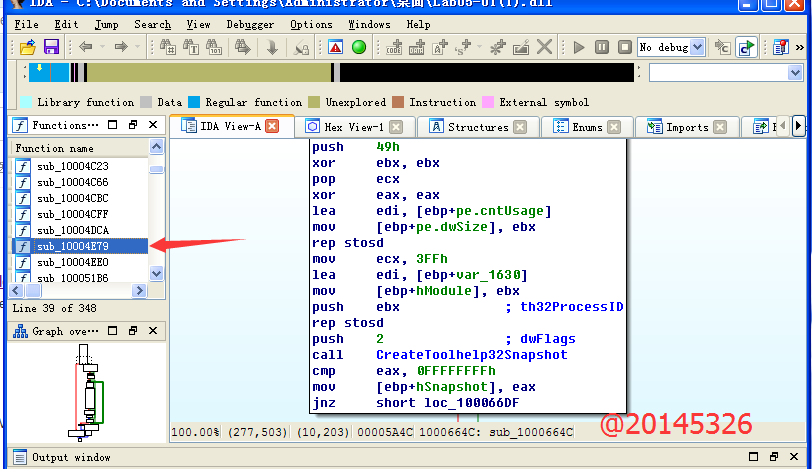Expand hidden toolbar items chevron
The width and height of the screenshot is (812, 469).
(x=799, y=47)
